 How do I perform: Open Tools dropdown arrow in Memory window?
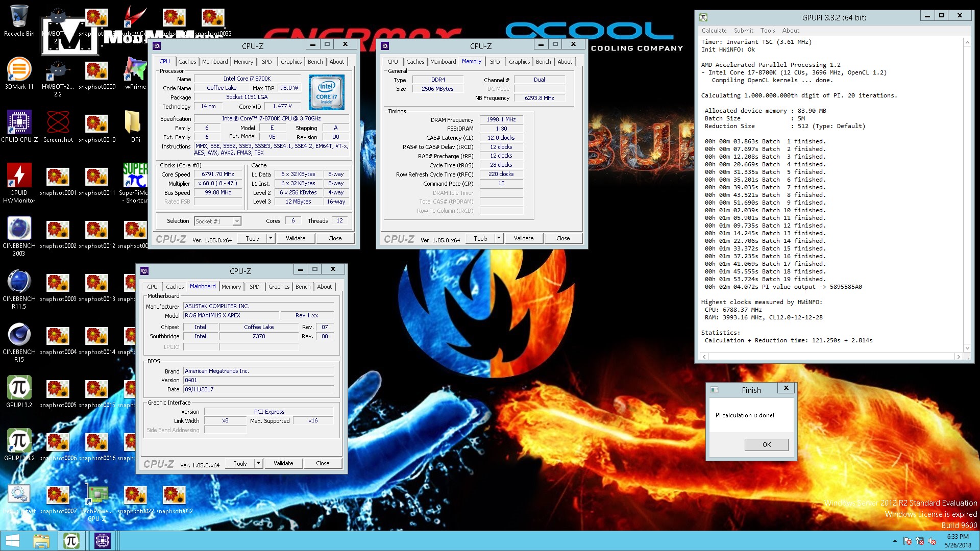(499, 238)
